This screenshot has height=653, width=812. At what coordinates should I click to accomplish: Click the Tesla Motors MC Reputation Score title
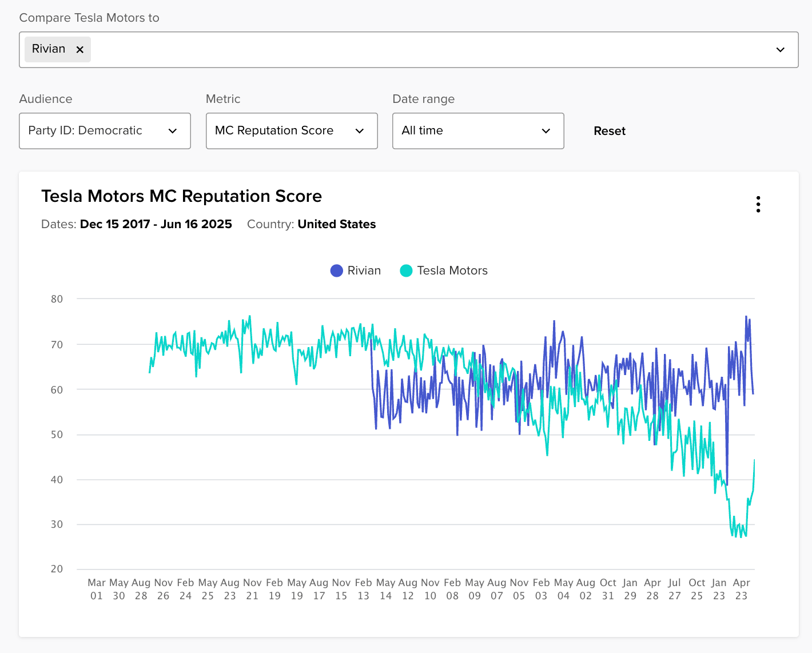(181, 196)
